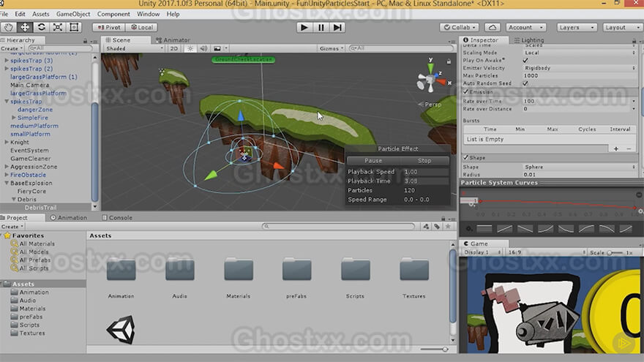Switch to the Lighting tab
This screenshot has width=644, height=362.
pyautogui.click(x=529, y=40)
